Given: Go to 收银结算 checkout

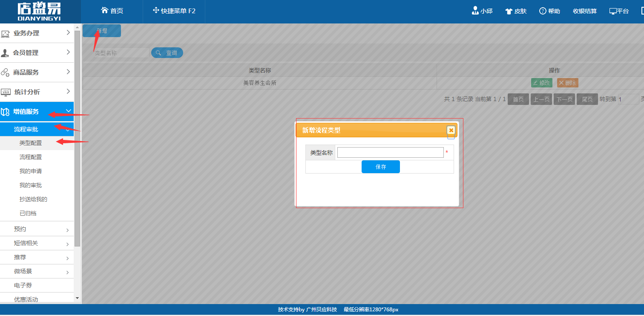Looking at the screenshot, I should pyautogui.click(x=585, y=11).
